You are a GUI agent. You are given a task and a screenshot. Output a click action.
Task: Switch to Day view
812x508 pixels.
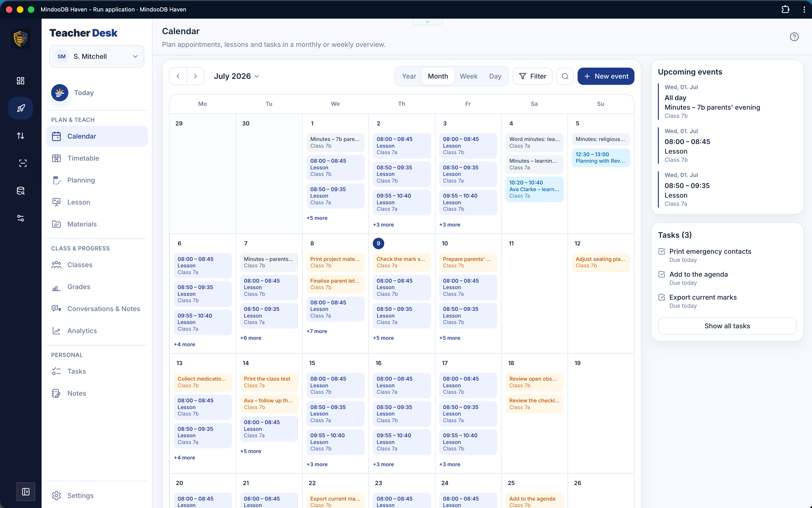pos(495,76)
